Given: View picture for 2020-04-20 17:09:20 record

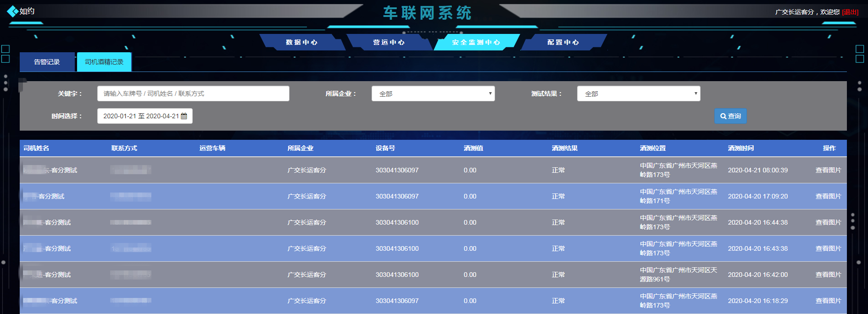Looking at the screenshot, I should (x=828, y=196).
